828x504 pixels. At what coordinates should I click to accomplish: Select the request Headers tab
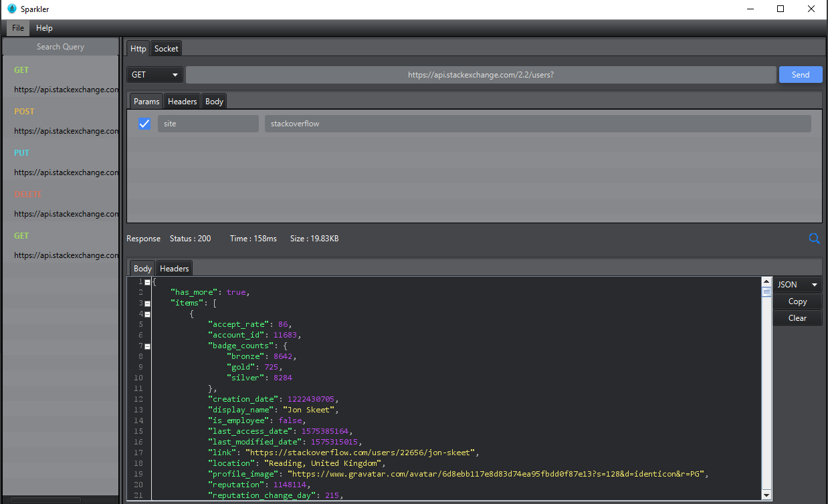pos(182,101)
